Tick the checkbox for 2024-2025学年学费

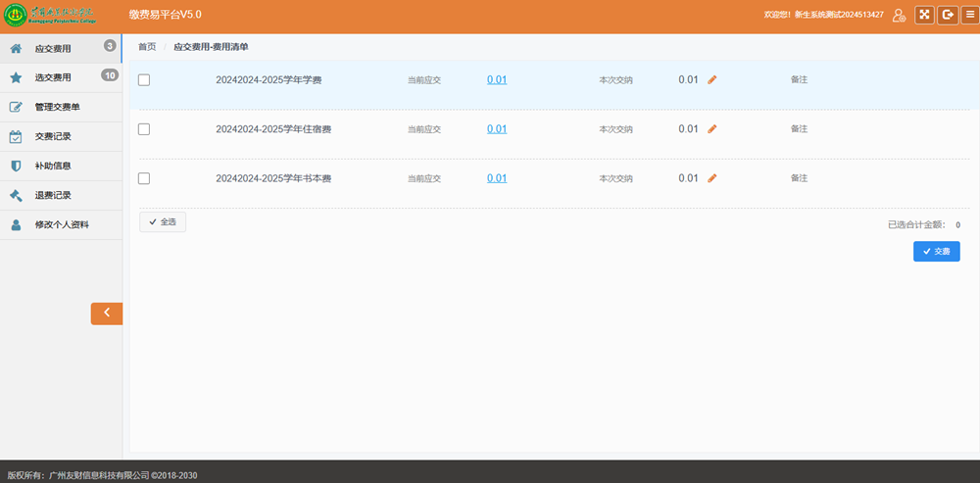[x=144, y=80]
